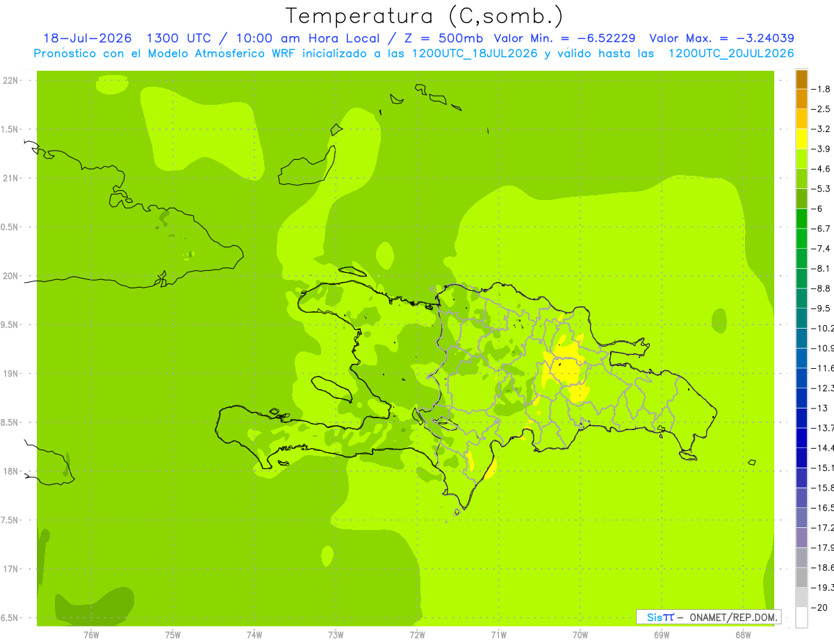The image size is (834, 644).
Task: Click the '1300 UTC' time label
Action: coord(179,38)
